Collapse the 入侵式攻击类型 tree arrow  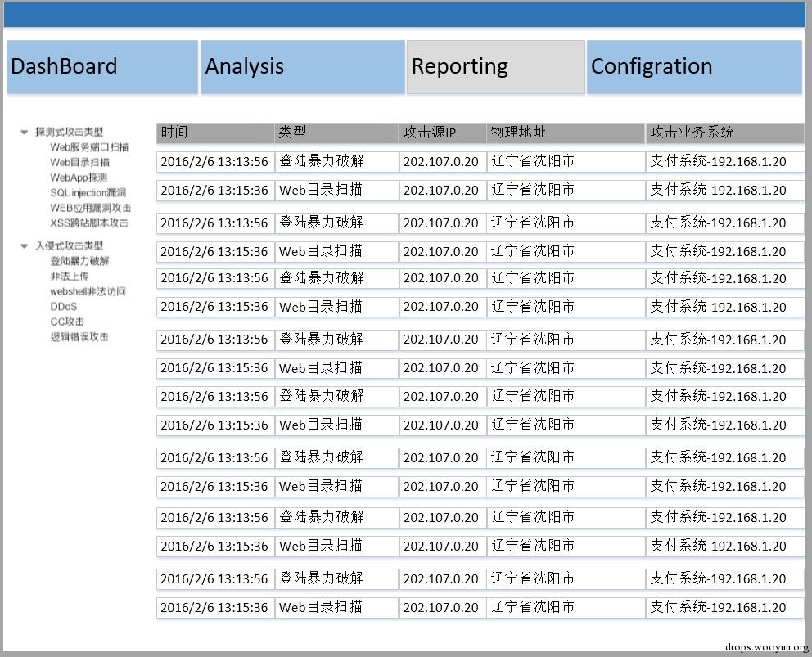(25, 245)
